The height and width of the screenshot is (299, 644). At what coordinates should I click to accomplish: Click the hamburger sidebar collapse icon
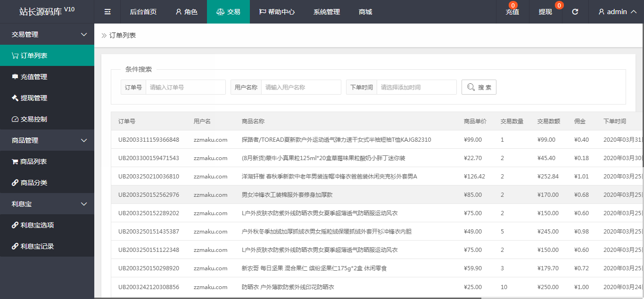(107, 12)
